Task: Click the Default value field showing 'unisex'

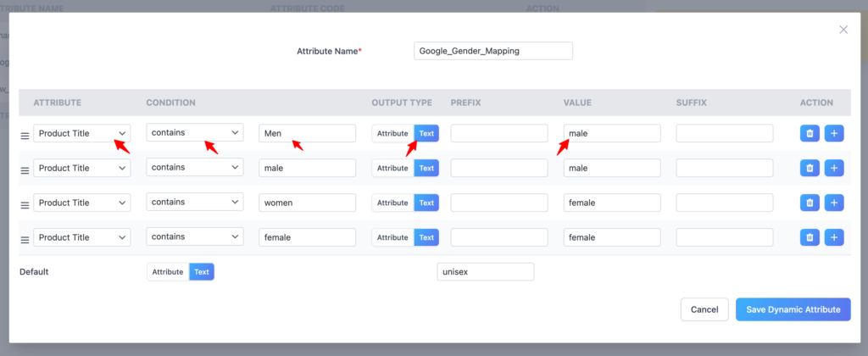Action: [x=485, y=272]
